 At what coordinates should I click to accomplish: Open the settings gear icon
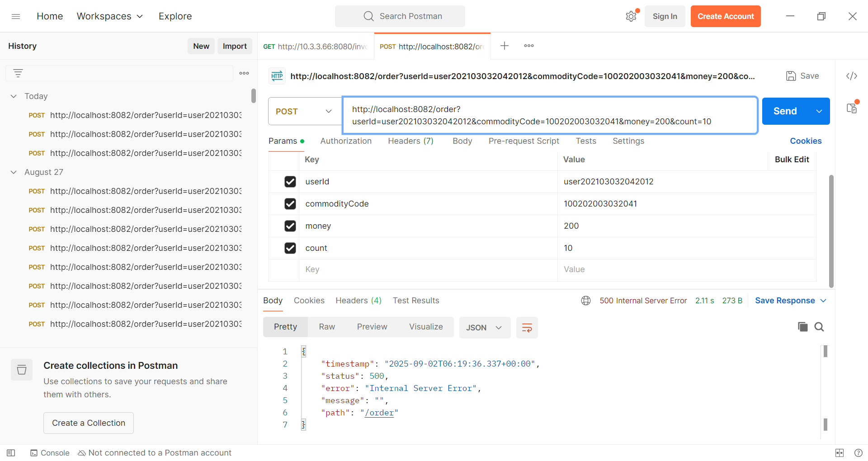click(x=631, y=16)
